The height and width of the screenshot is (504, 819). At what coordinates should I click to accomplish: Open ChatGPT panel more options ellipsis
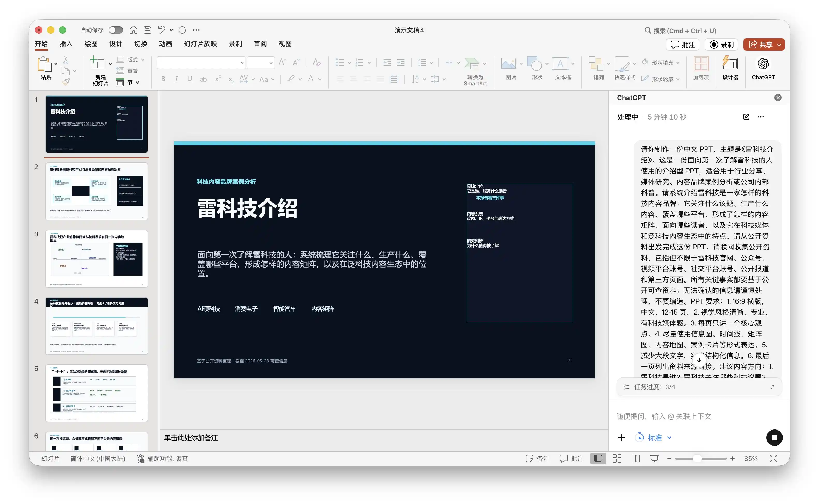761,117
